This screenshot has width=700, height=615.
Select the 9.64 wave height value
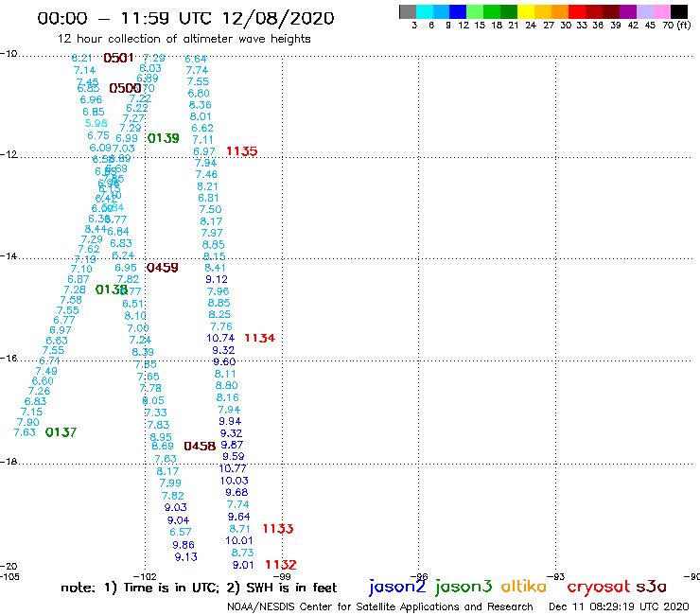(238, 518)
